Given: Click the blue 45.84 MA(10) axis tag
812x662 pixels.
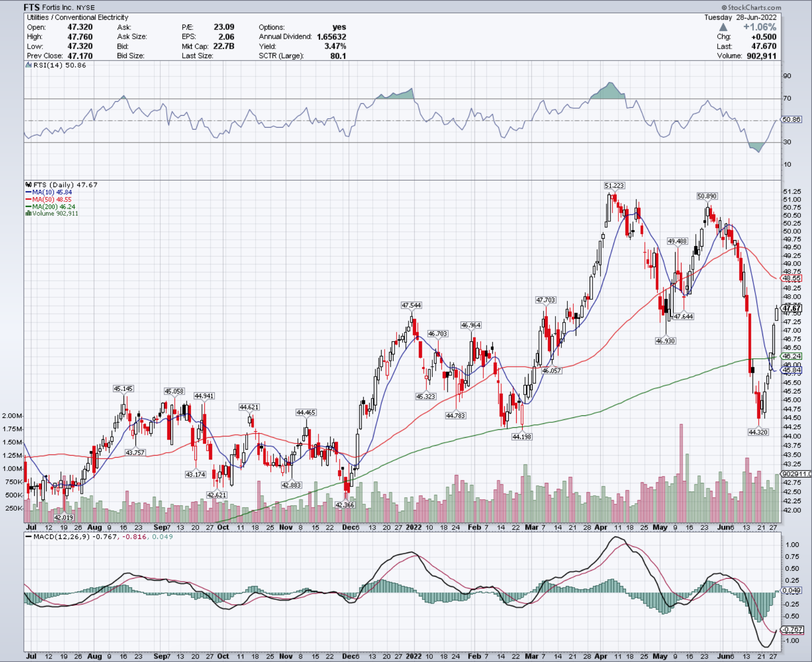Looking at the screenshot, I should pyautogui.click(x=791, y=370).
